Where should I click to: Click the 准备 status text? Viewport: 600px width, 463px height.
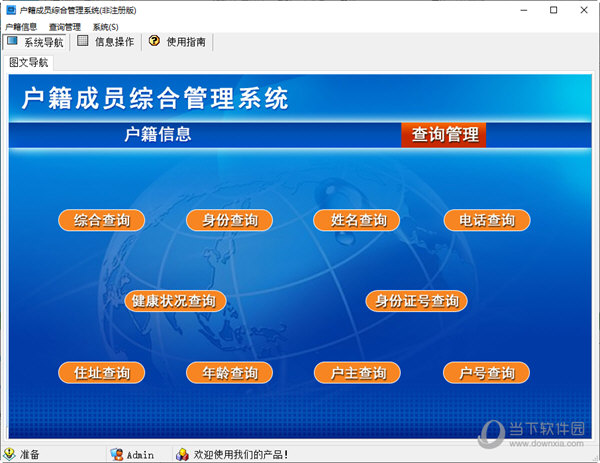pyautogui.click(x=30, y=455)
